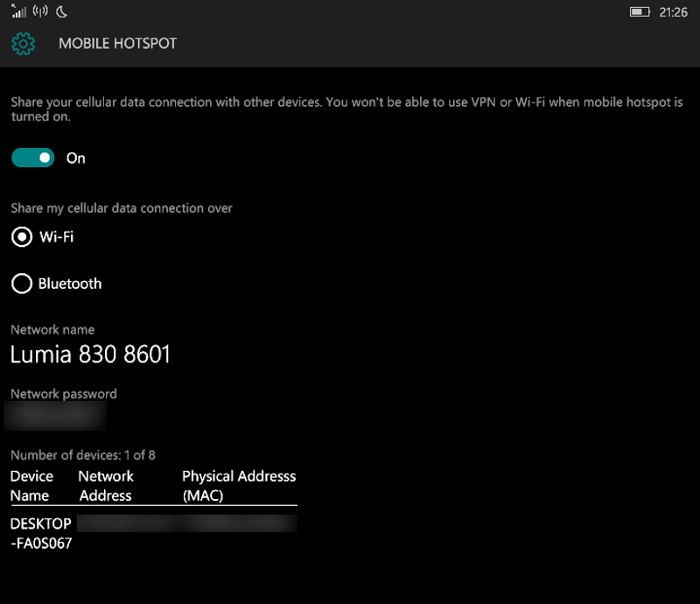
Task: Tap the quiet hours moon icon
Action: [61, 11]
